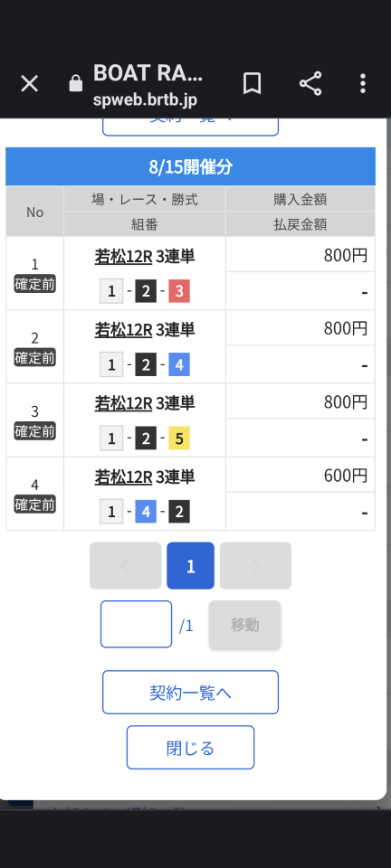Click the red number 3 boat badge
The height and width of the screenshot is (868, 391).
tap(179, 291)
